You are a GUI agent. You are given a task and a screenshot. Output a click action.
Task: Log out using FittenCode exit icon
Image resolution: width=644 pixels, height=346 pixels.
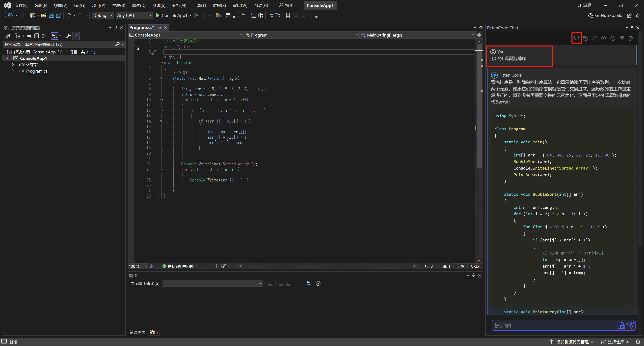coord(631,38)
